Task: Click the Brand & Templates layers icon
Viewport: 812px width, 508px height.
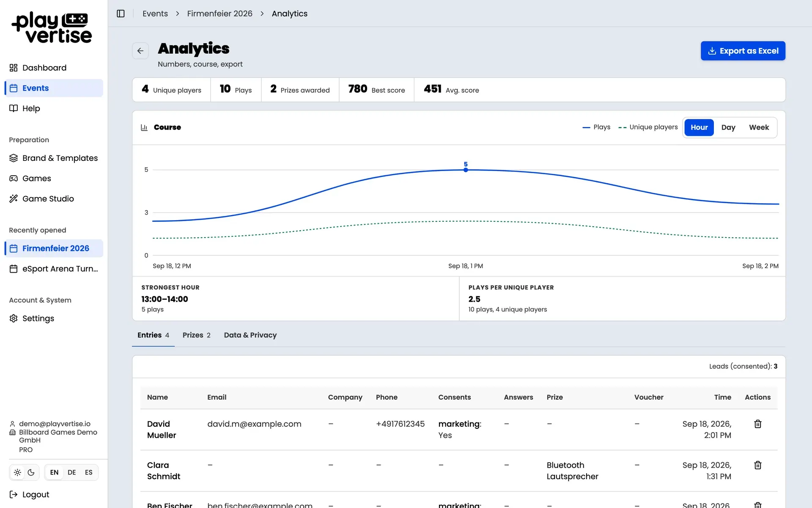Action: click(14, 158)
